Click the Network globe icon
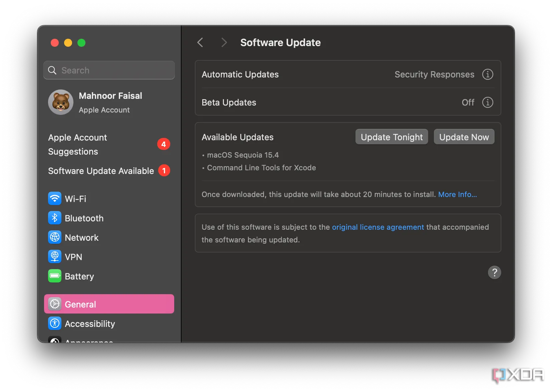This screenshot has height=392, width=552. tap(55, 237)
